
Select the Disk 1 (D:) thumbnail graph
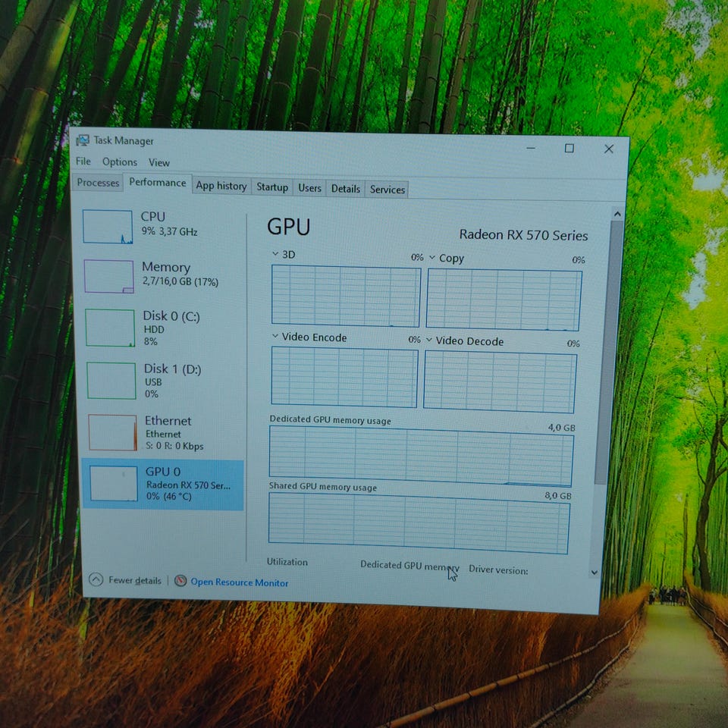click(x=111, y=381)
